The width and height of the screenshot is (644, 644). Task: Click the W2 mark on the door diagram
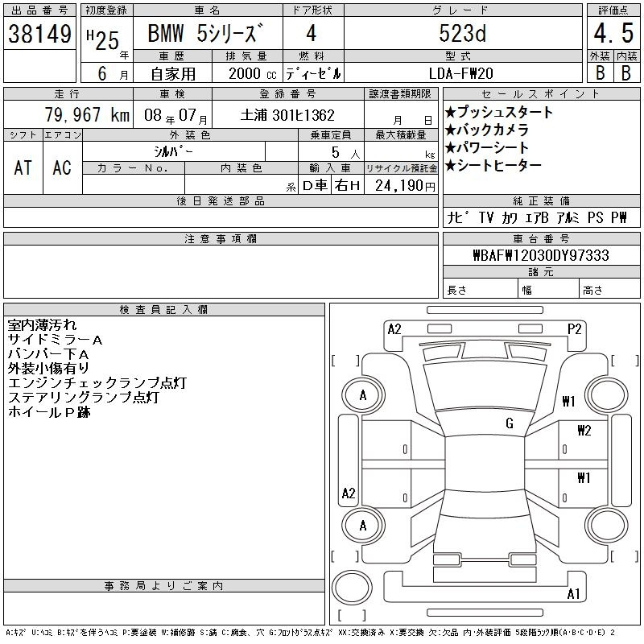pyautogui.click(x=584, y=431)
